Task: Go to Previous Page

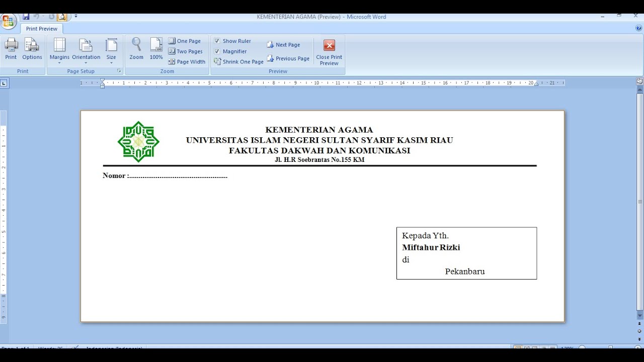Action: pyautogui.click(x=288, y=58)
